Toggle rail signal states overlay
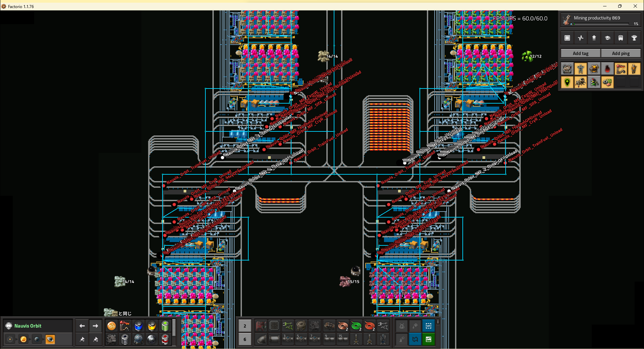This screenshot has width=644, height=349. (594, 82)
